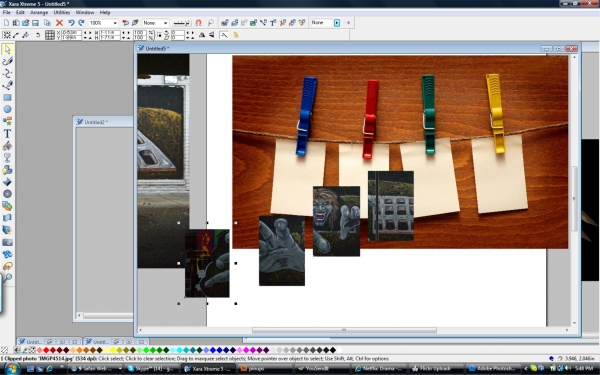The width and height of the screenshot is (600, 375).
Task: Click the Windows Start orb
Action: point(11,368)
